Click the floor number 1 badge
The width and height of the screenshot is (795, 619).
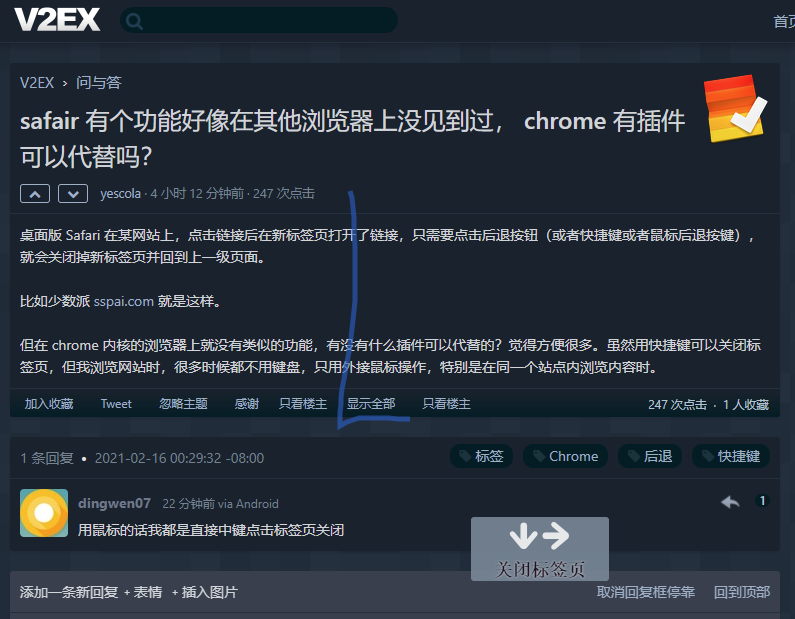click(761, 501)
